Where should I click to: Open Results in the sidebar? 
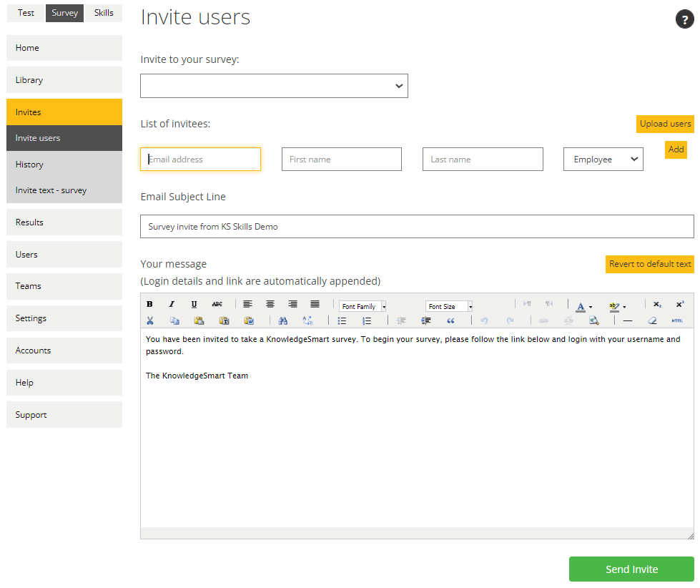click(x=64, y=222)
